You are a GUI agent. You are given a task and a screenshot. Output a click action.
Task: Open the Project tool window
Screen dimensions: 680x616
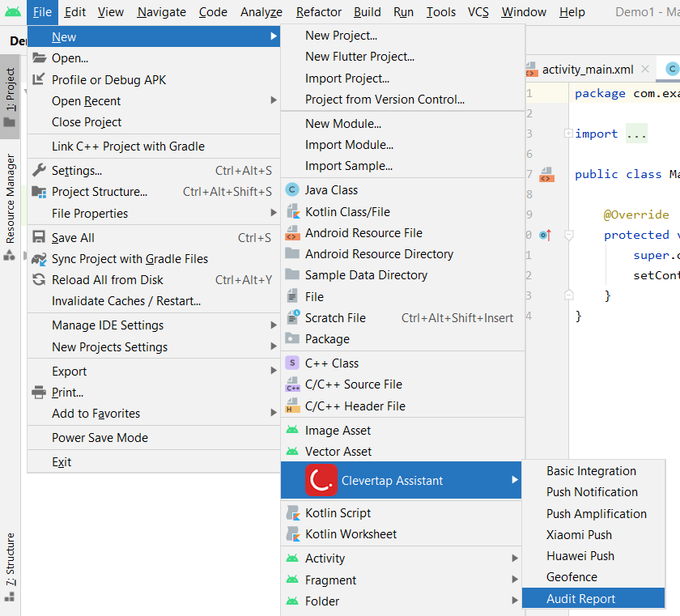(10, 96)
